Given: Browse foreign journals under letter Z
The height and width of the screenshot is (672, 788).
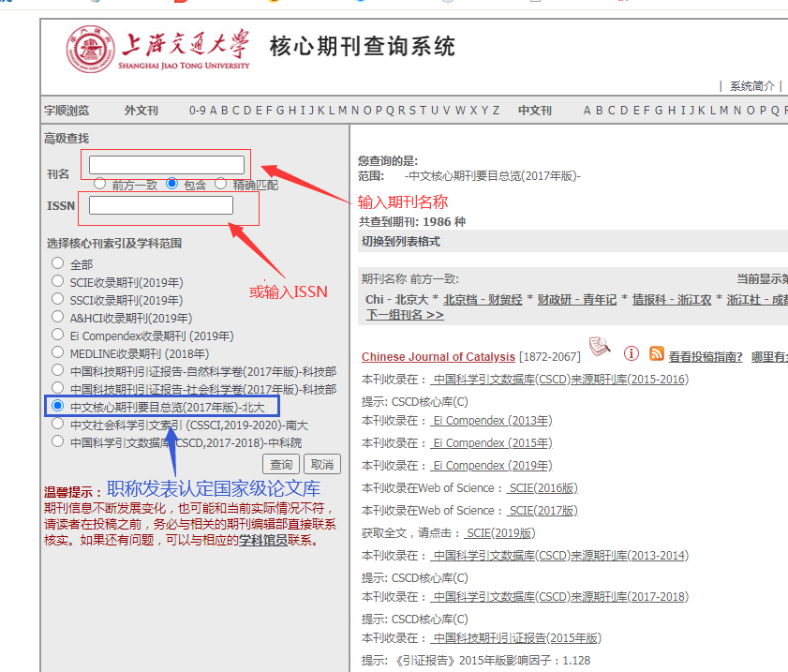Looking at the screenshot, I should 496,110.
